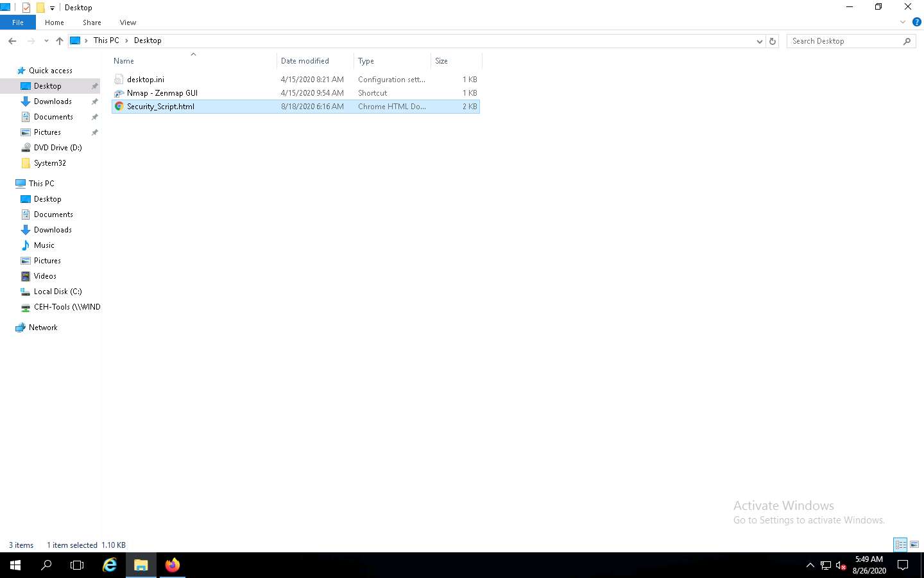Open Security_Script.html in Chrome

160,106
